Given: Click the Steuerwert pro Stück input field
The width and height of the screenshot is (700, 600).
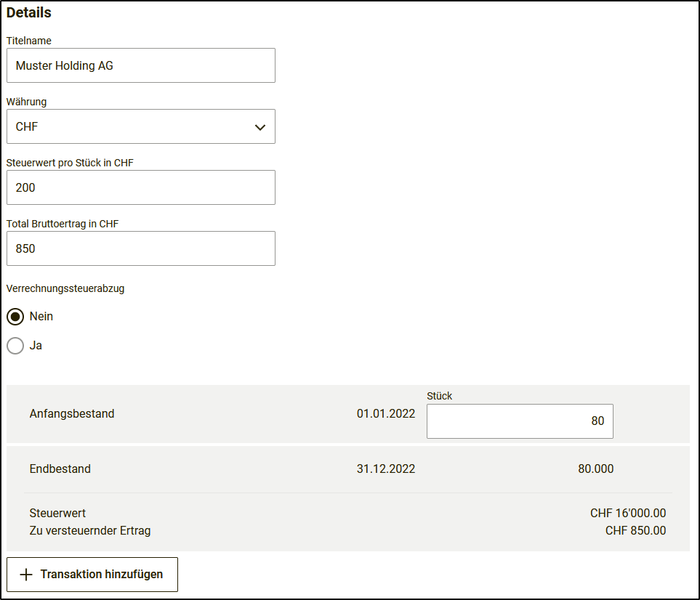Looking at the screenshot, I should pos(141,187).
